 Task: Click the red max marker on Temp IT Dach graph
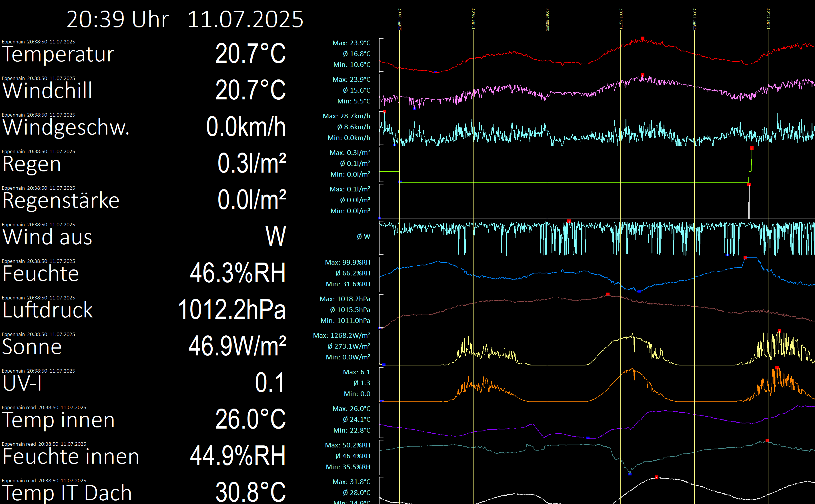pyautogui.click(x=657, y=477)
